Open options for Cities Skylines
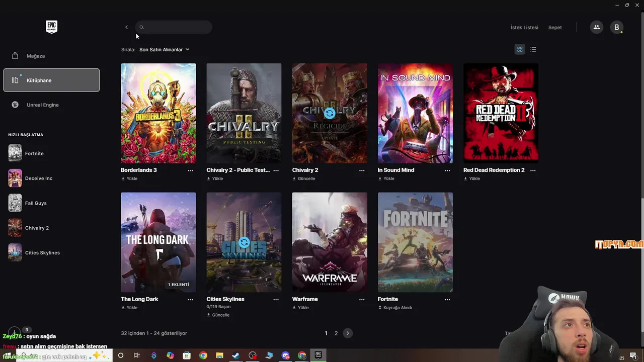This screenshot has height=362, width=644. coord(276,300)
